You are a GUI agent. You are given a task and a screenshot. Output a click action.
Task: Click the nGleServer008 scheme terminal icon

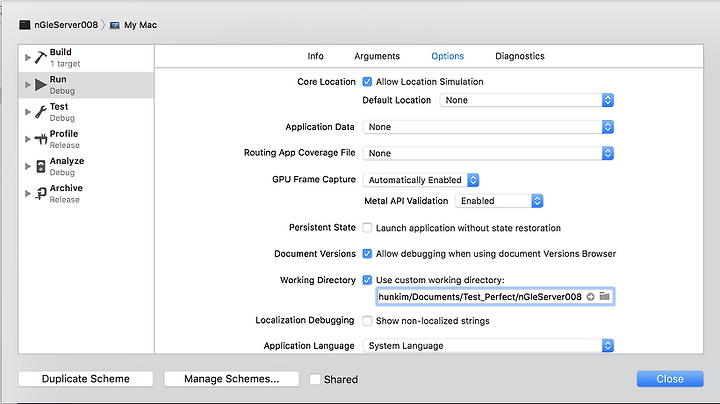(x=25, y=25)
